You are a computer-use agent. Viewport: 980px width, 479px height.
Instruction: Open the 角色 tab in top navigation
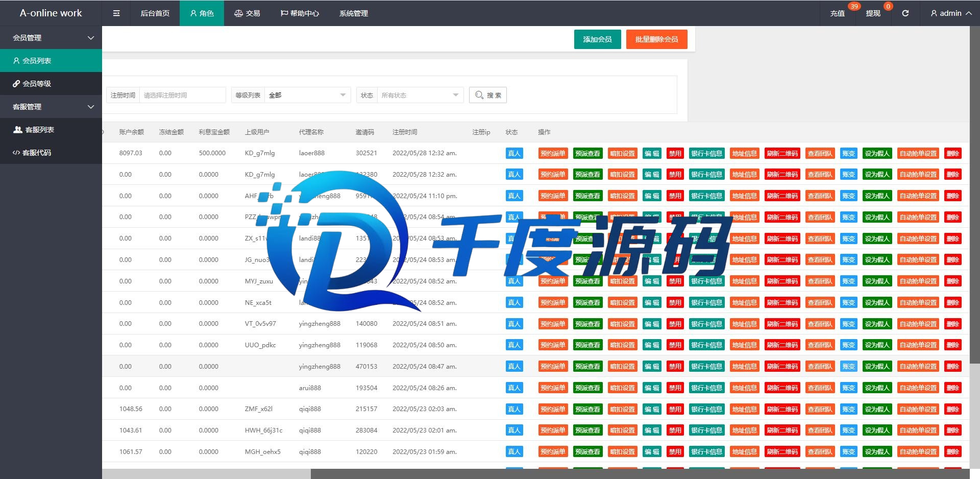pyautogui.click(x=202, y=13)
